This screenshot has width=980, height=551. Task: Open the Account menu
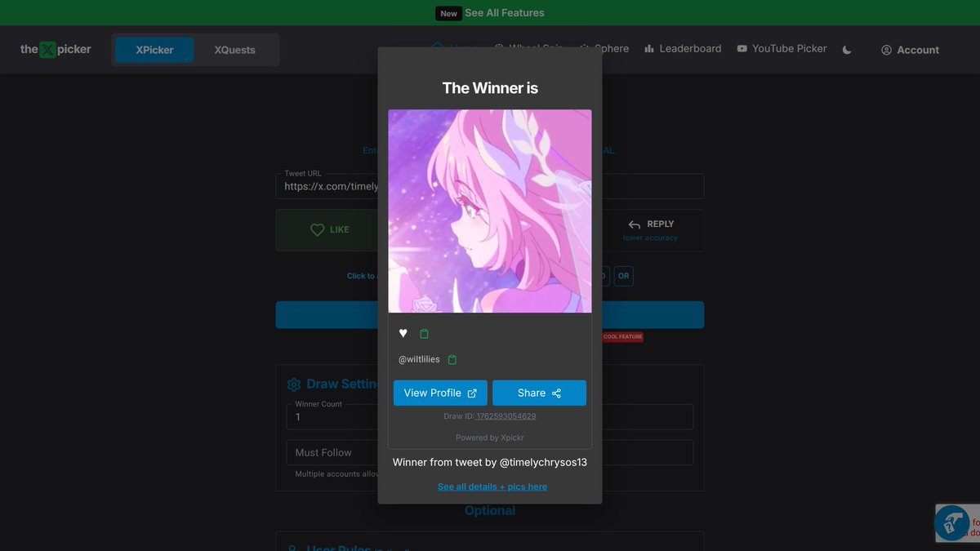point(910,50)
